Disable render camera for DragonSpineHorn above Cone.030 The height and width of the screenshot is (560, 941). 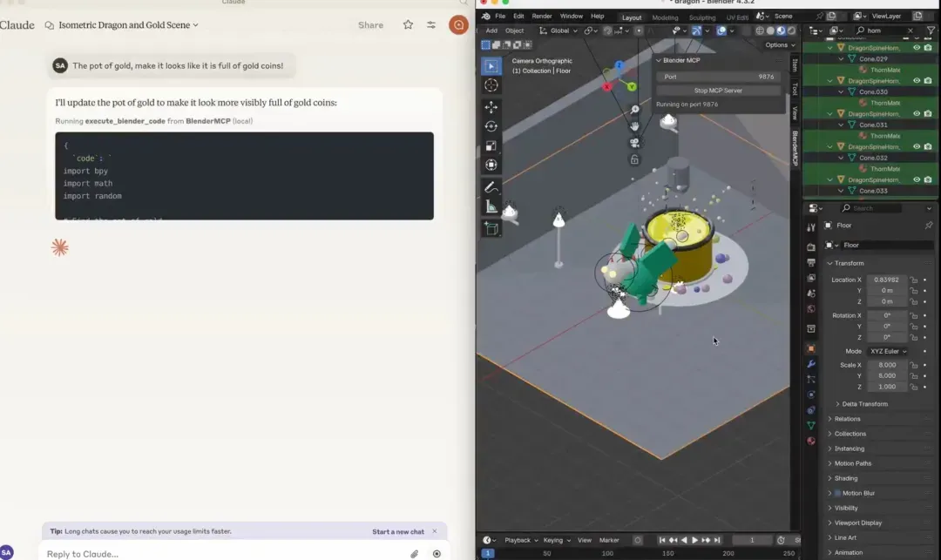point(928,80)
